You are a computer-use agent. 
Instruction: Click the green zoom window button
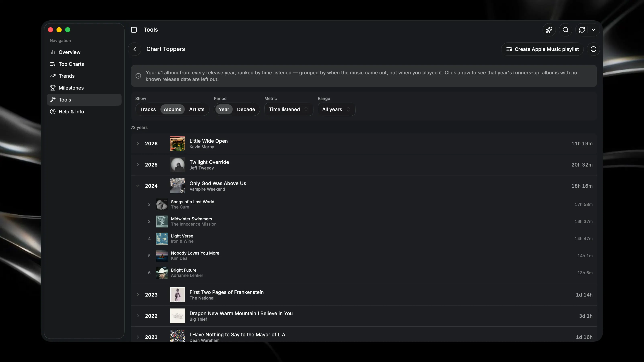point(67,30)
